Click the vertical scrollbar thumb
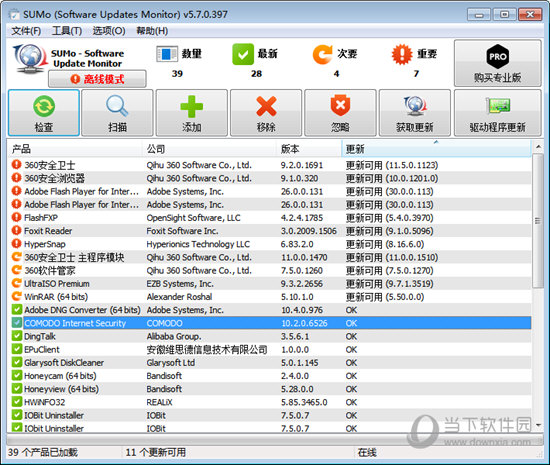The height and width of the screenshot is (465, 550). (537, 221)
